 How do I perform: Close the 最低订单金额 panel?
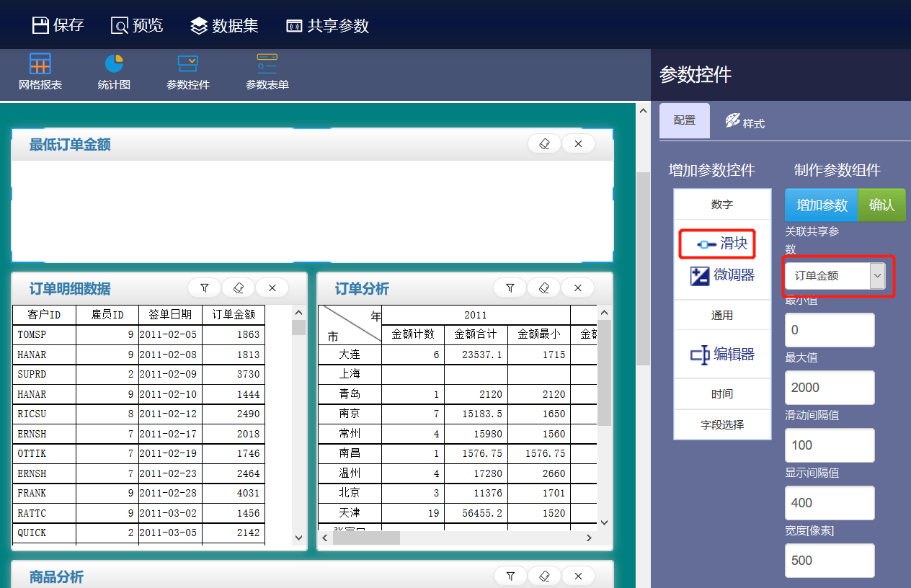click(x=578, y=144)
